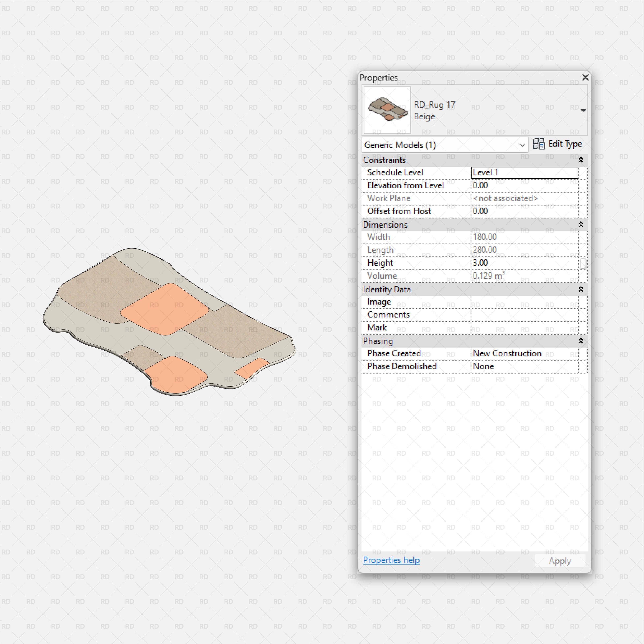This screenshot has width=644, height=644.
Task: Collapse the Phasing section
Action: (580, 341)
